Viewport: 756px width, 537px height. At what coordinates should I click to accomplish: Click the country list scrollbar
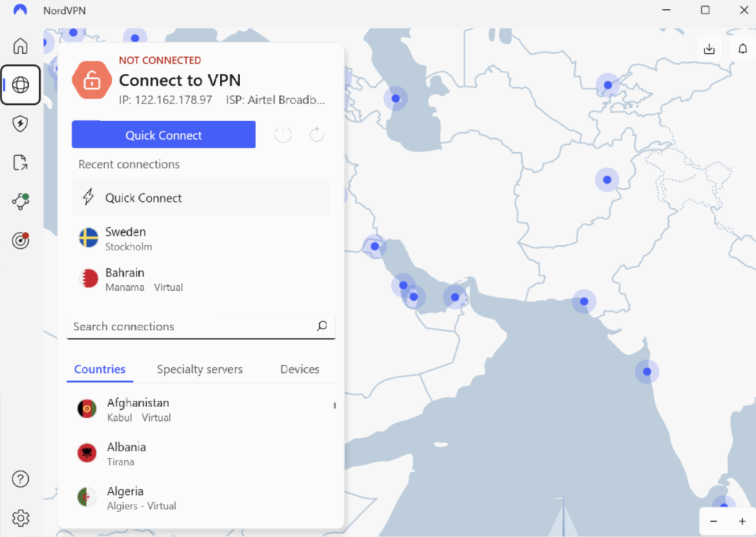[x=334, y=406]
